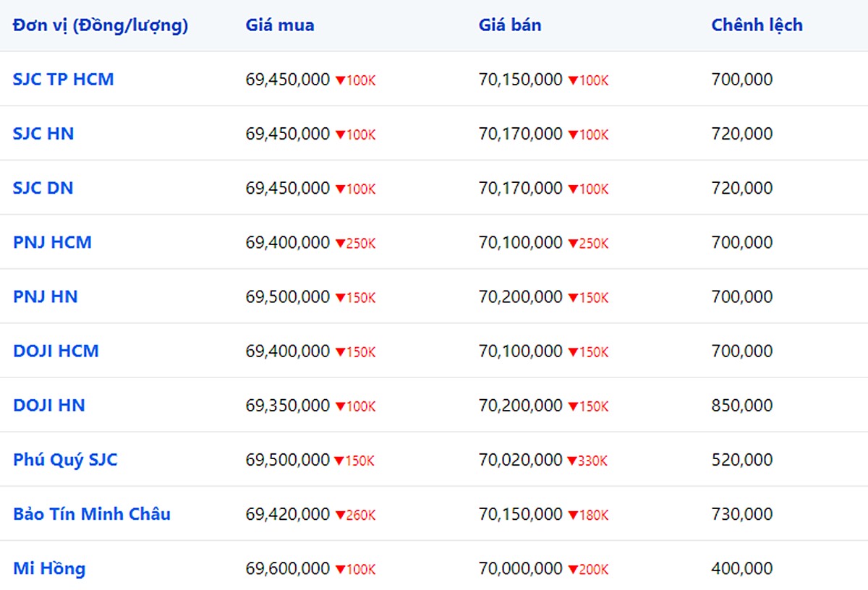Select SJC DN sell price 70,170,000
The height and width of the screenshot is (590, 868).
(x=521, y=188)
